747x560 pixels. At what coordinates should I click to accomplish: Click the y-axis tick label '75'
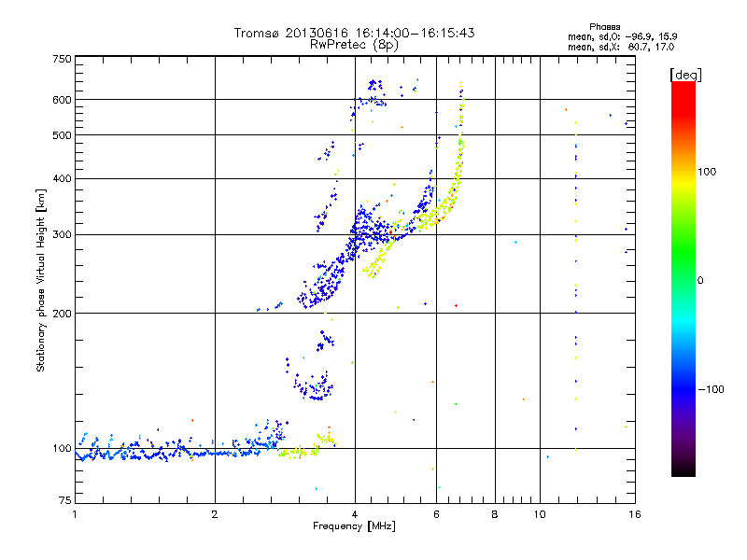pyautogui.click(x=65, y=500)
